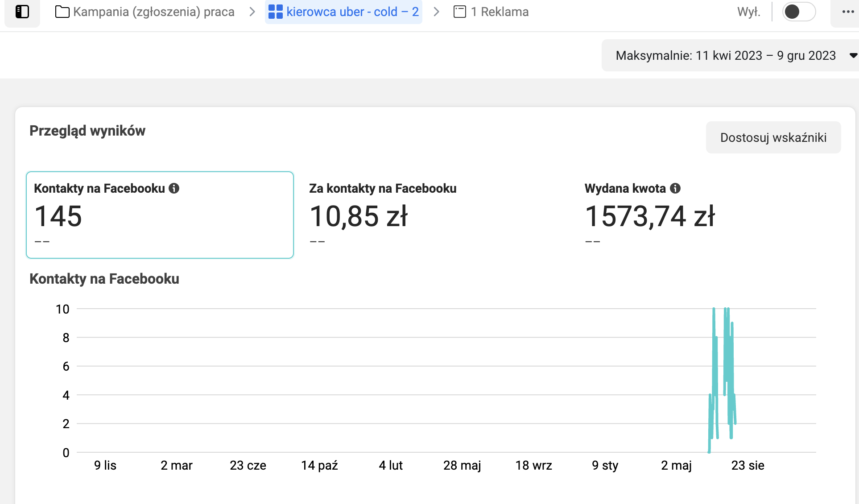859x504 pixels.
Task: Click the ad set grid icon
Action: click(x=275, y=12)
